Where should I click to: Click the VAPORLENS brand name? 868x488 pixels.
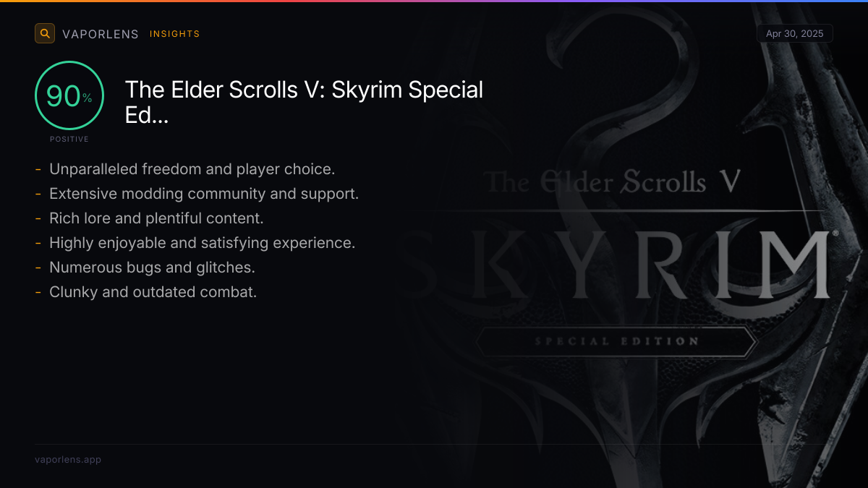(x=100, y=34)
